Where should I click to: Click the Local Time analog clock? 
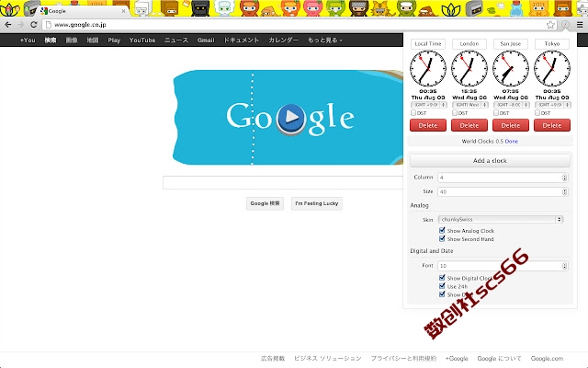428,69
